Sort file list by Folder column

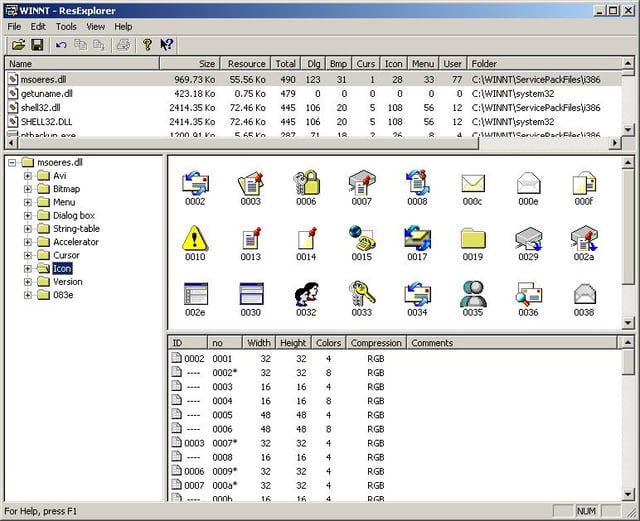[x=545, y=64]
